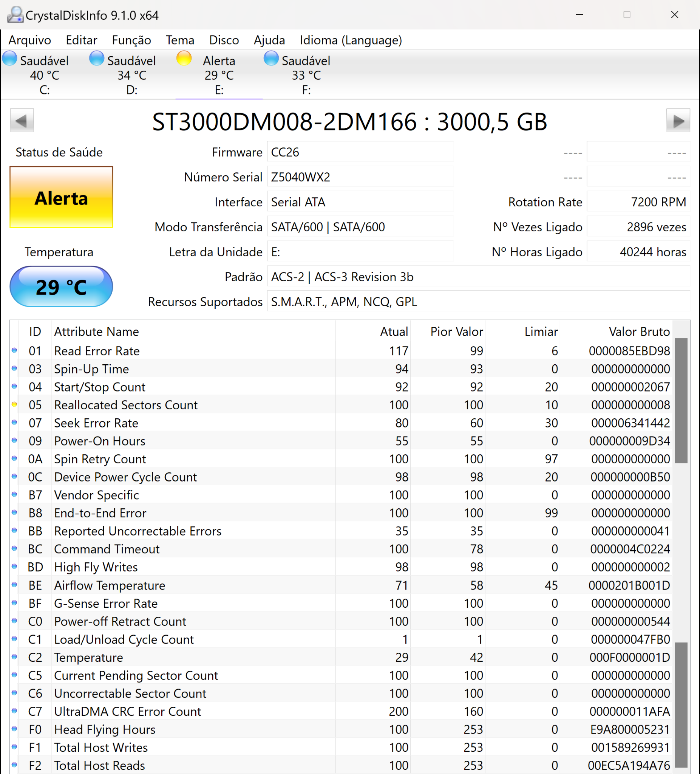Viewport: 700px width, 774px height.
Task: Click the Pior Valor column header
Action: coord(448,331)
